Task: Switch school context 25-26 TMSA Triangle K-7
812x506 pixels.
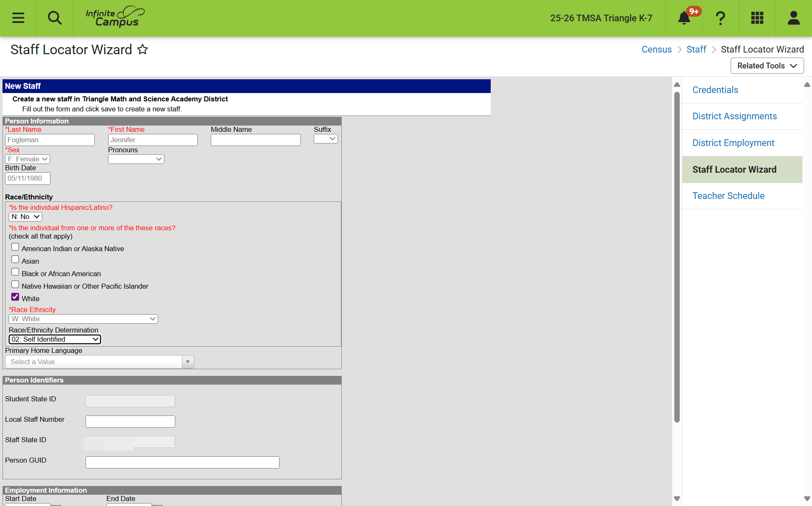Action: pyautogui.click(x=601, y=18)
